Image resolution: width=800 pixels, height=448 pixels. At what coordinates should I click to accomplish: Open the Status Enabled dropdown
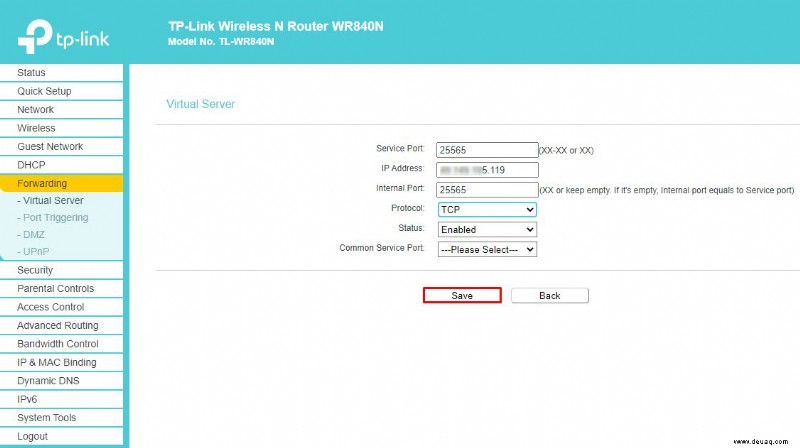pyautogui.click(x=487, y=230)
